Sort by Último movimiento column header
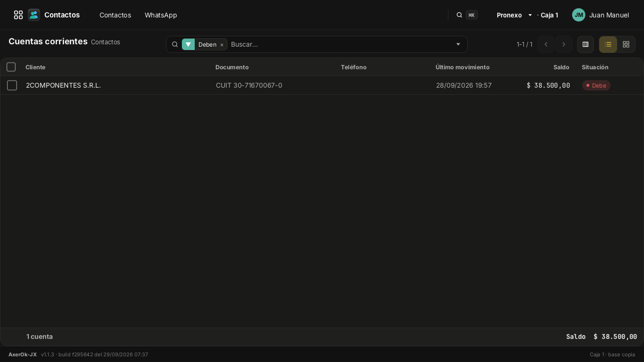This screenshot has width=644, height=362. pos(462,67)
